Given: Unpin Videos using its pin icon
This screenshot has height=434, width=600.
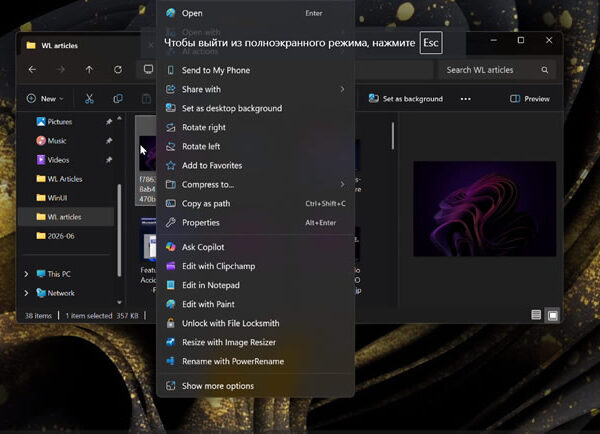Looking at the screenshot, I should 109,160.
